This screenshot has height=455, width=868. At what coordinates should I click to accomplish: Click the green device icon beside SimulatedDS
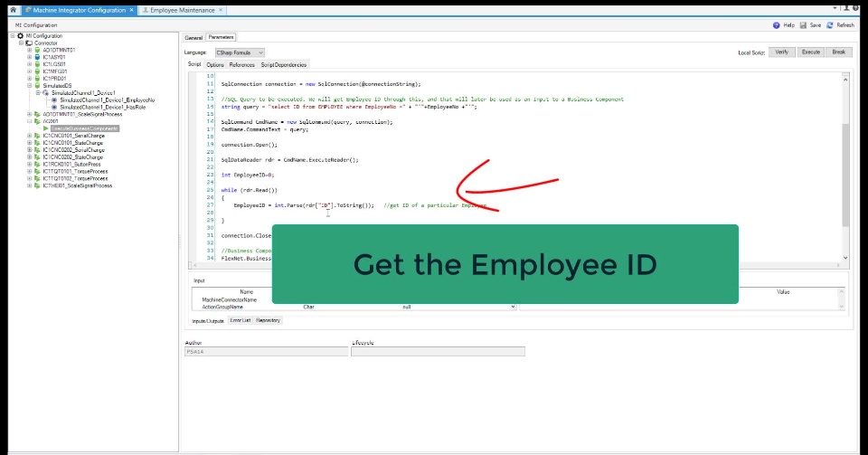pyautogui.click(x=37, y=86)
